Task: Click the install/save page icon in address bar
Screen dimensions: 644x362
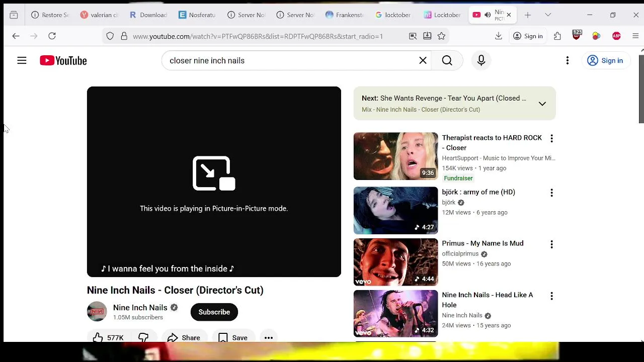Action: coord(427,36)
